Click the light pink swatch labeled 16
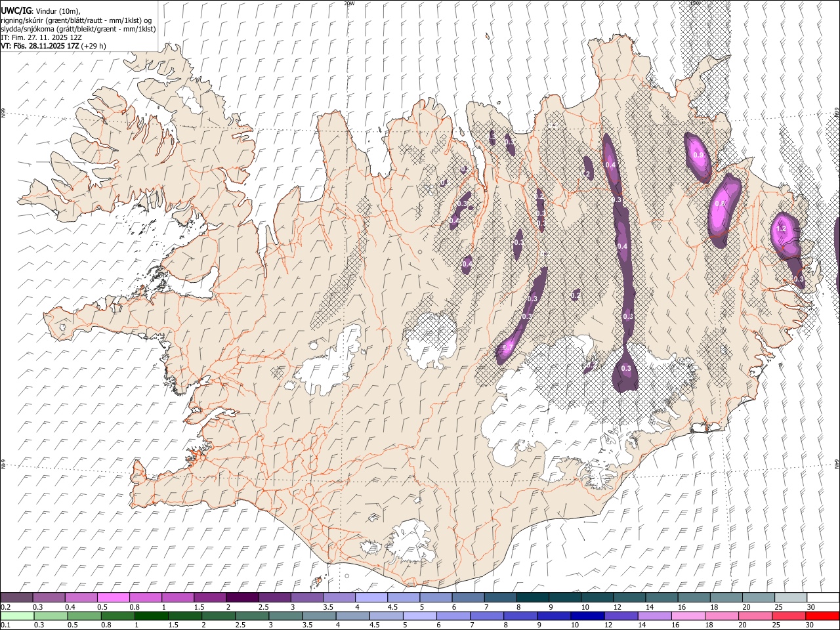Viewport: 840px width, 630px height. click(688, 616)
